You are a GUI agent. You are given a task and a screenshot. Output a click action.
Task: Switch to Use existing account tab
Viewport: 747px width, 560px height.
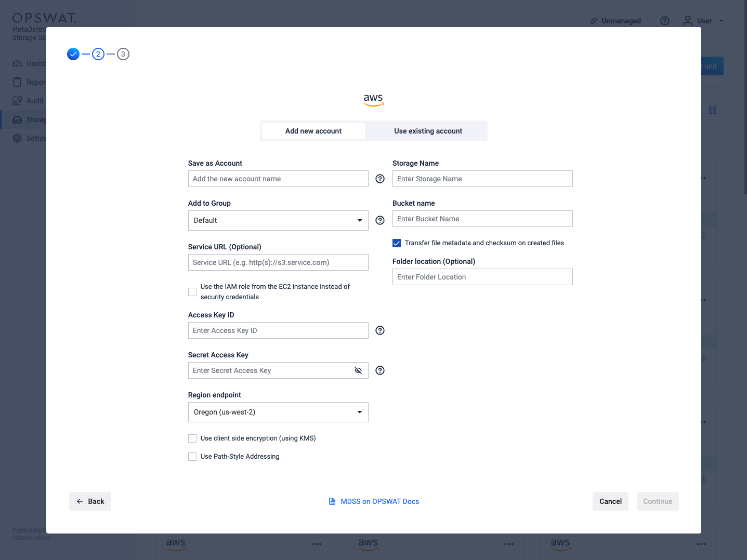pos(428,131)
